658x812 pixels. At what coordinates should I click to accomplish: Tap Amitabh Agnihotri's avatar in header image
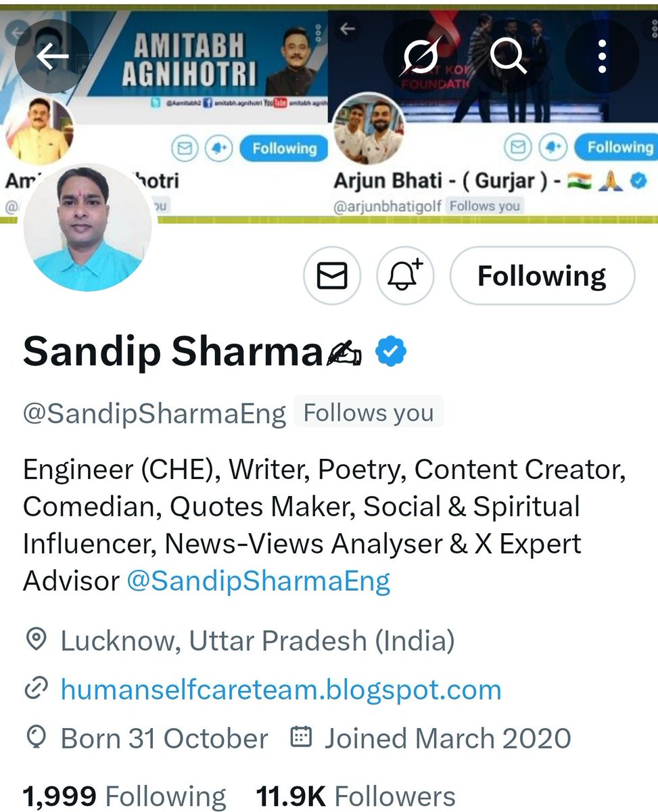39,131
